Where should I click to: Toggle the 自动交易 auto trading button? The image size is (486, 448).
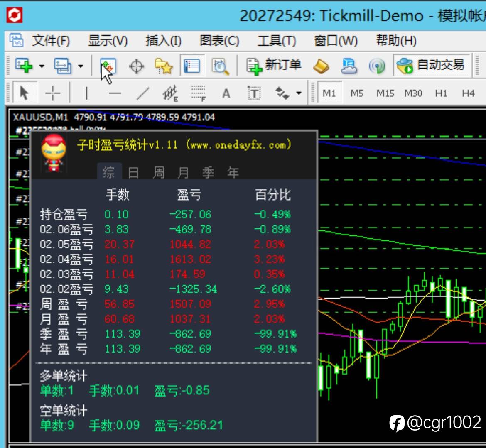pyautogui.click(x=431, y=65)
